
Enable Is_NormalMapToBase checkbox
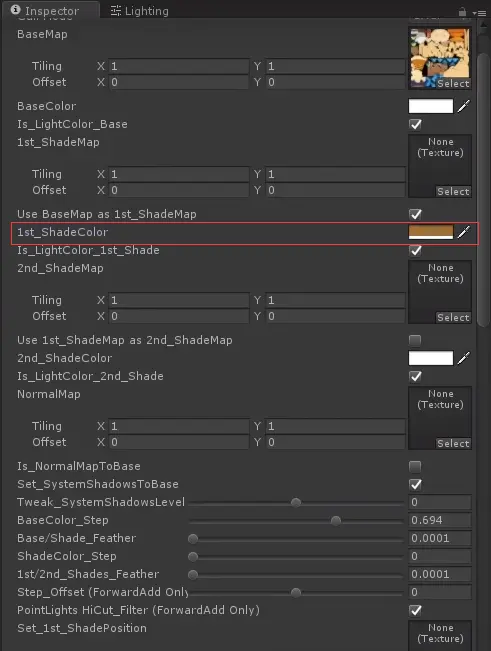(x=415, y=467)
